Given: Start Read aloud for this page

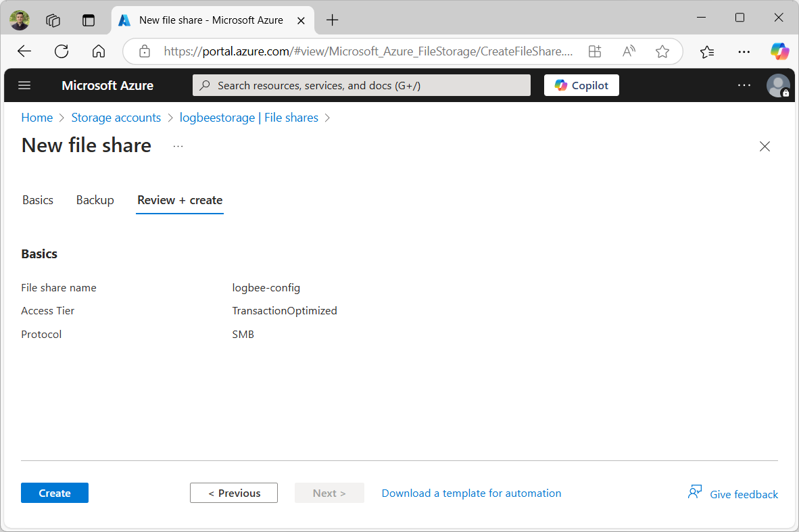Looking at the screenshot, I should tap(628, 51).
